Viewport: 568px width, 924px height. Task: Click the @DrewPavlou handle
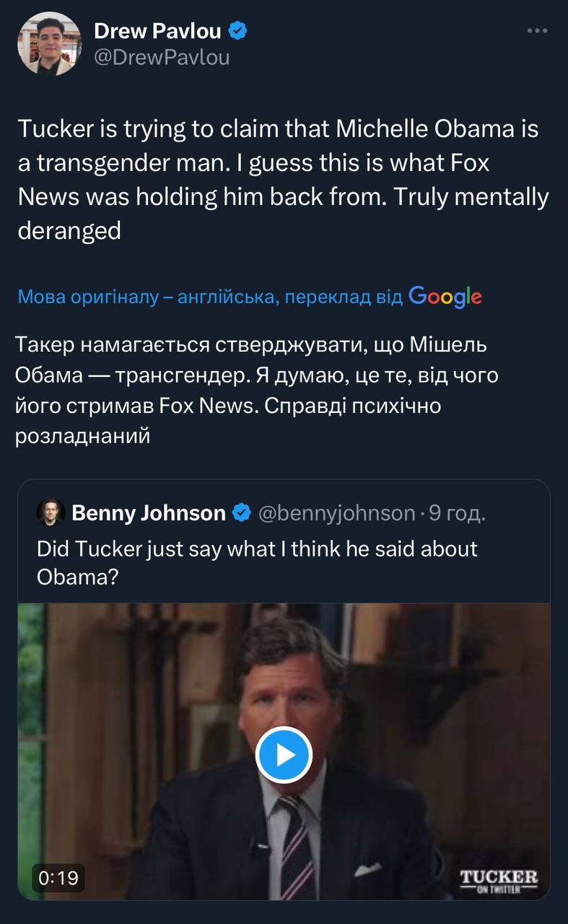point(162,57)
